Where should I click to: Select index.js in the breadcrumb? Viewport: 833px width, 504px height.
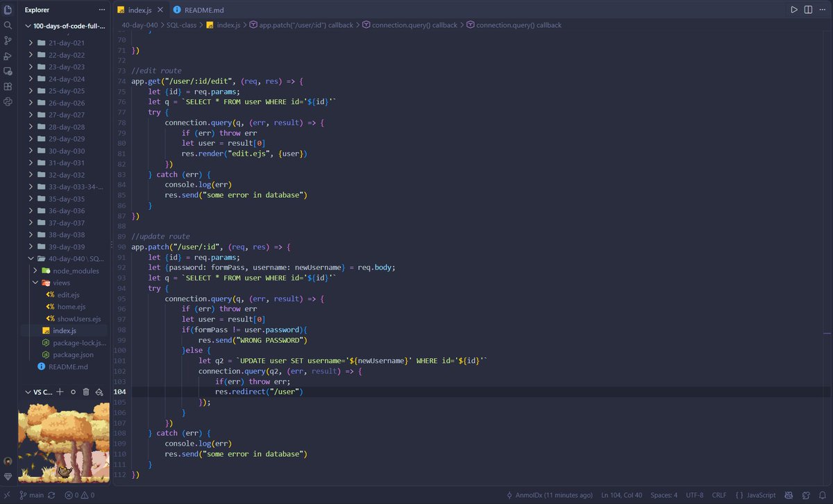click(x=224, y=25)
